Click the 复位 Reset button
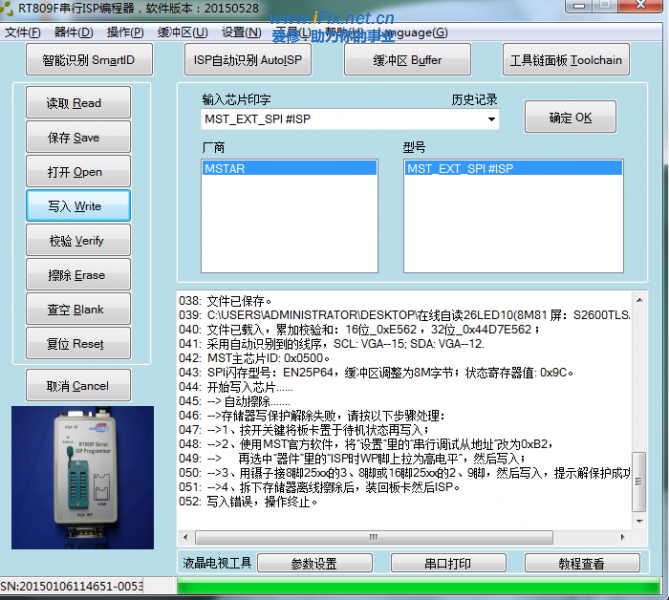669x600 pixels. 79,344
